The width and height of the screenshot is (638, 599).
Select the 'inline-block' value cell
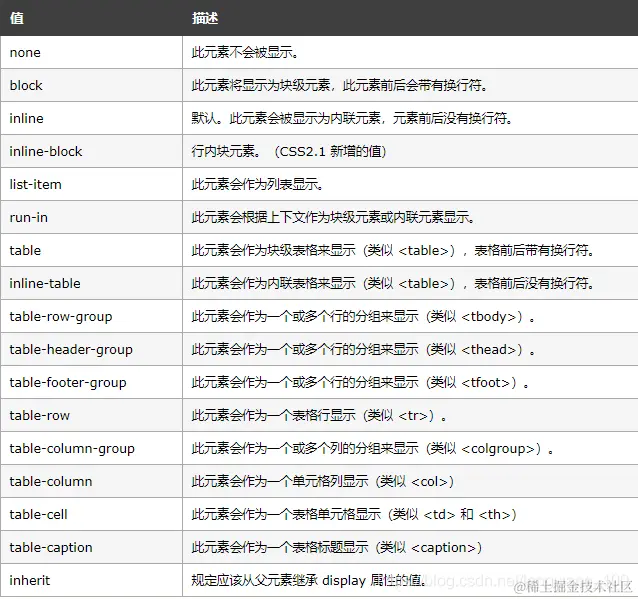[x=92, y=151]
